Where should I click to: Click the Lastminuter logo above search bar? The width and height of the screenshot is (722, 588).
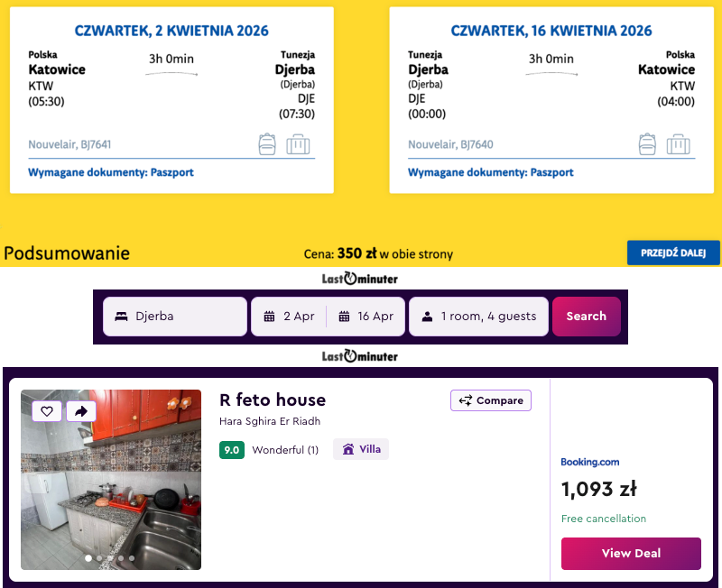(x=360, y=279)
